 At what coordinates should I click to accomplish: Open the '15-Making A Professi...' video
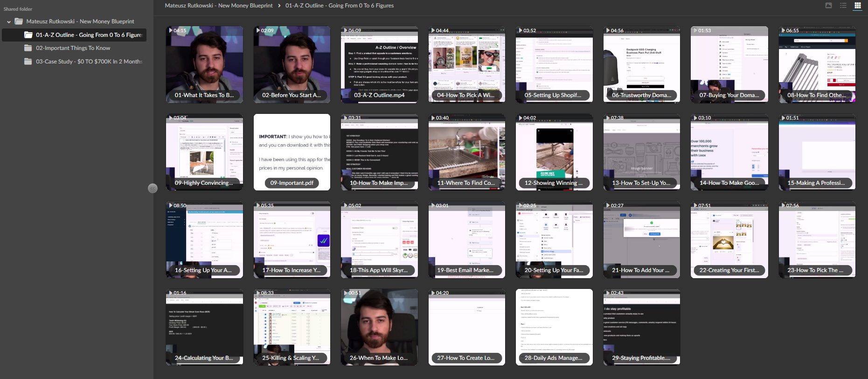click(817, 152)
